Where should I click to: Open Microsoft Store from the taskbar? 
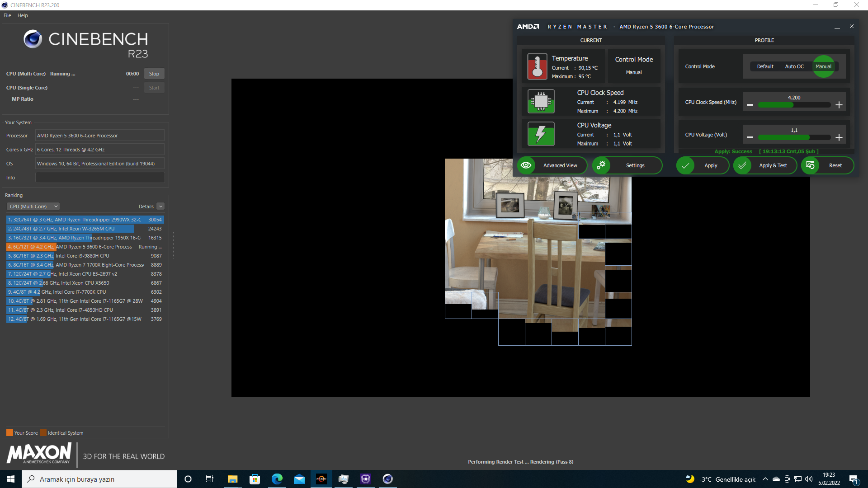click(255, 479)
